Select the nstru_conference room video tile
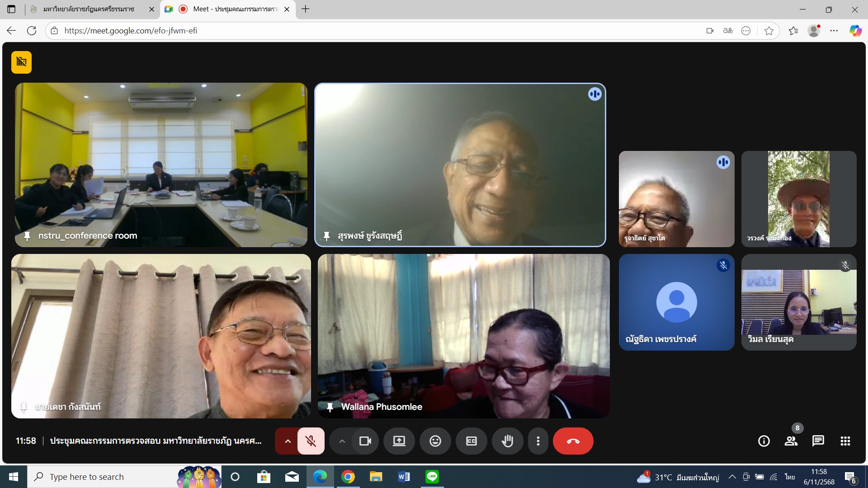 click(x=161, y=164)
